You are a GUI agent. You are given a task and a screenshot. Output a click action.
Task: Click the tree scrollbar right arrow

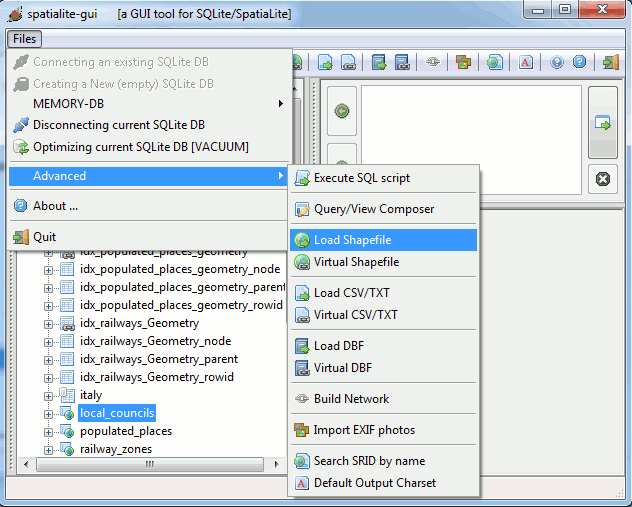pyautogui.click(x=276, y=464)
